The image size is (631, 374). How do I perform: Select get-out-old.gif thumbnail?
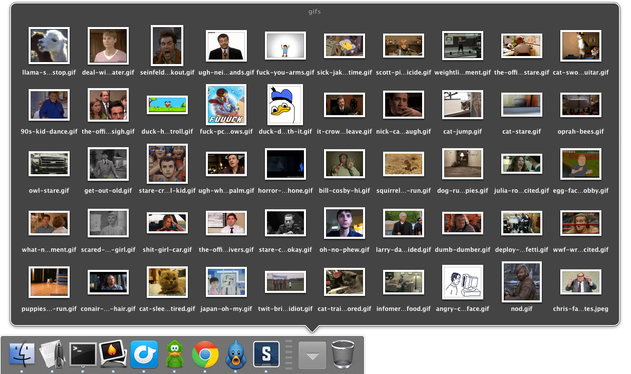(108, 163)
